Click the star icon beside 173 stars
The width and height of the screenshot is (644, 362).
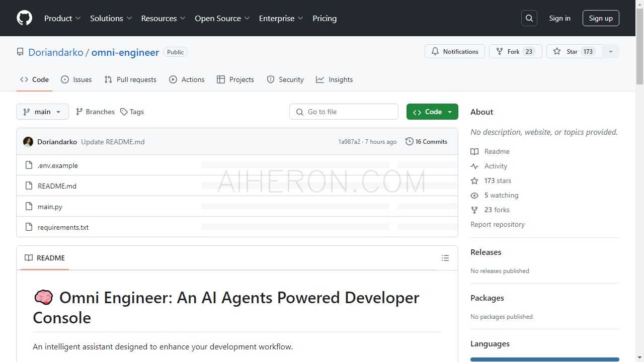coord(474,180)
